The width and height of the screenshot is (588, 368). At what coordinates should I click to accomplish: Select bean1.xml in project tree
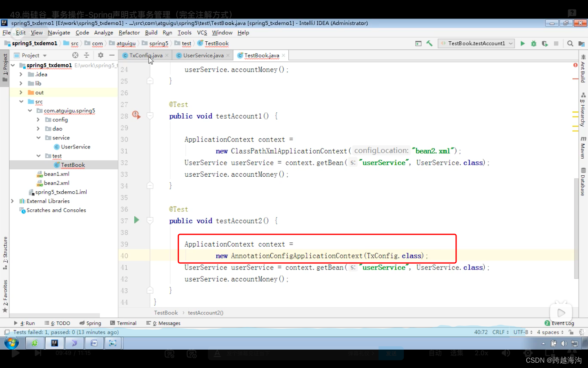click(53, 174)
